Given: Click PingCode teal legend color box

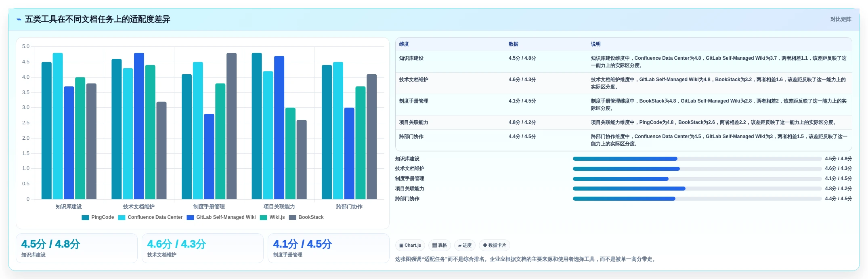Looking at the screenshot, I should point(85,218).
